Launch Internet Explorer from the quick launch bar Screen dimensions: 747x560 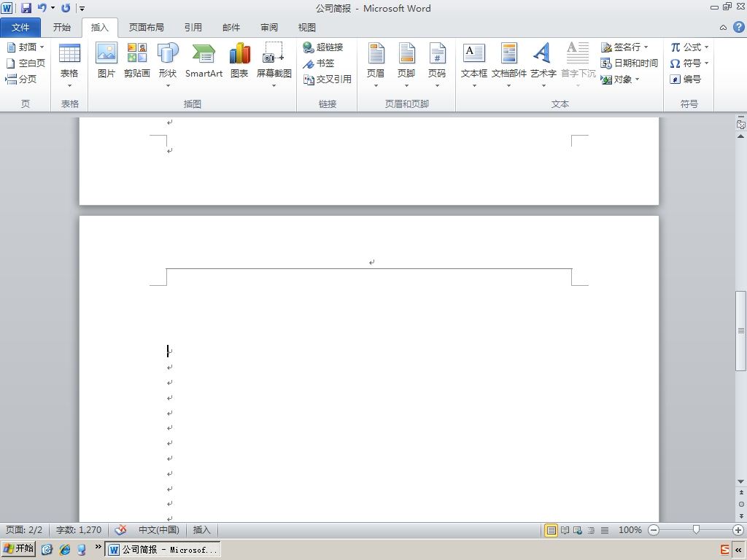pos(64,550)
